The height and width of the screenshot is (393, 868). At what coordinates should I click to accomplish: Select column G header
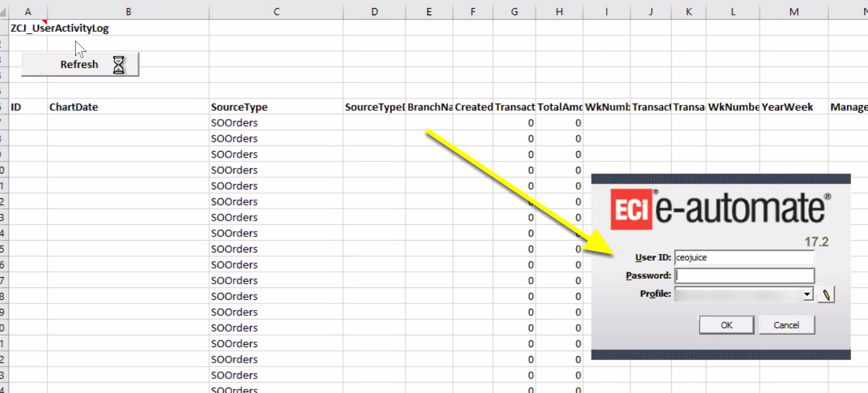coord(514,11)
